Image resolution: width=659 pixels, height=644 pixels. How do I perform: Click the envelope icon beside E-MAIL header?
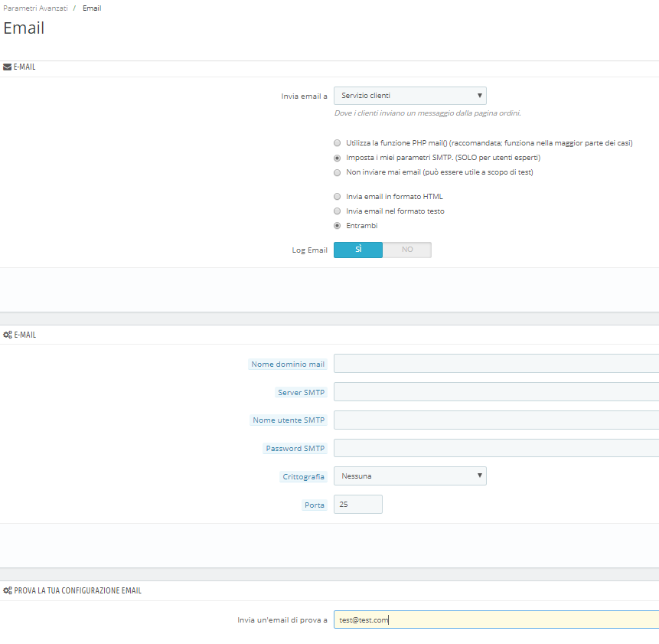pyautogui.click(x=7, y=67)
